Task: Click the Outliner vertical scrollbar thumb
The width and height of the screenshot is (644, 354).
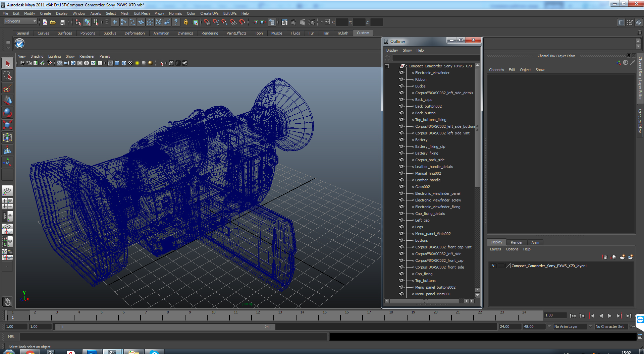Action: 478,128
